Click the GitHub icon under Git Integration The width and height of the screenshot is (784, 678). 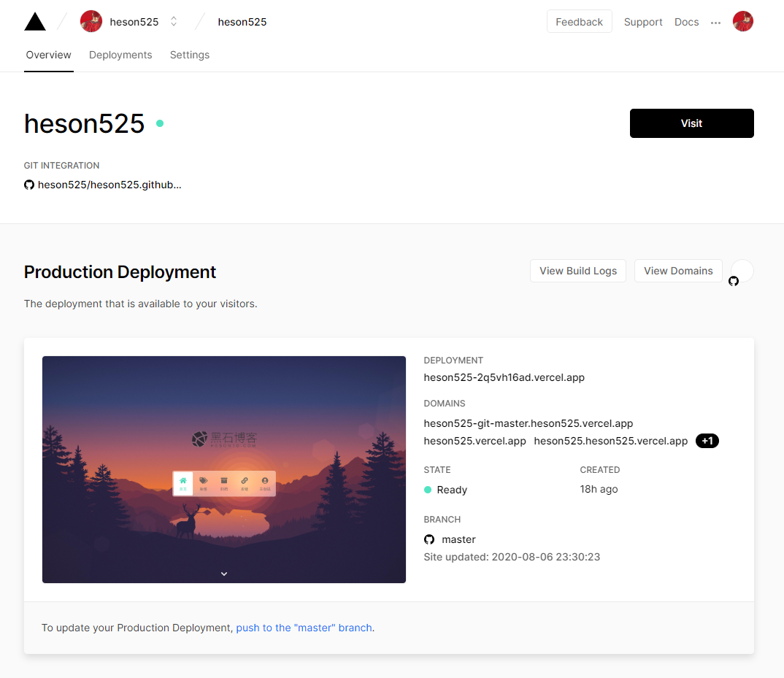[29, 185]
